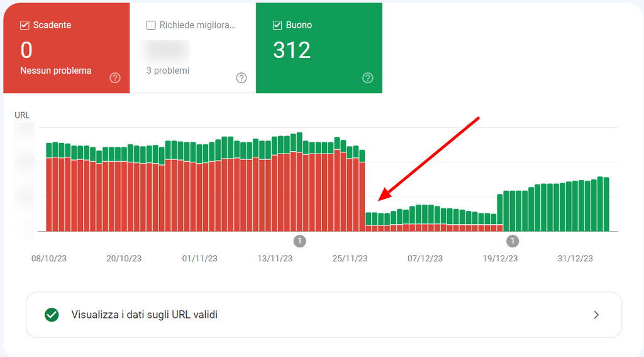This screenshot has height=357, width=644.
Task: Click the '3 problemi' text
Action: [168, 71]
